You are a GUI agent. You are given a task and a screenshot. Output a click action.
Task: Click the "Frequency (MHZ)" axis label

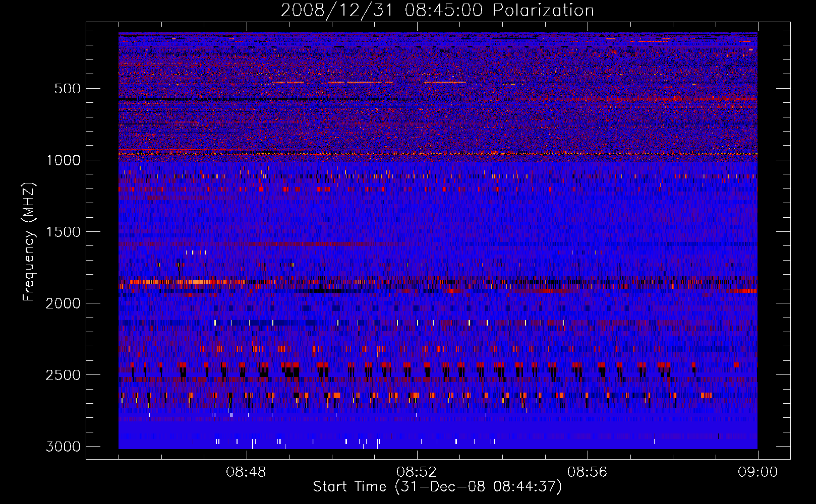coord(29,242)
